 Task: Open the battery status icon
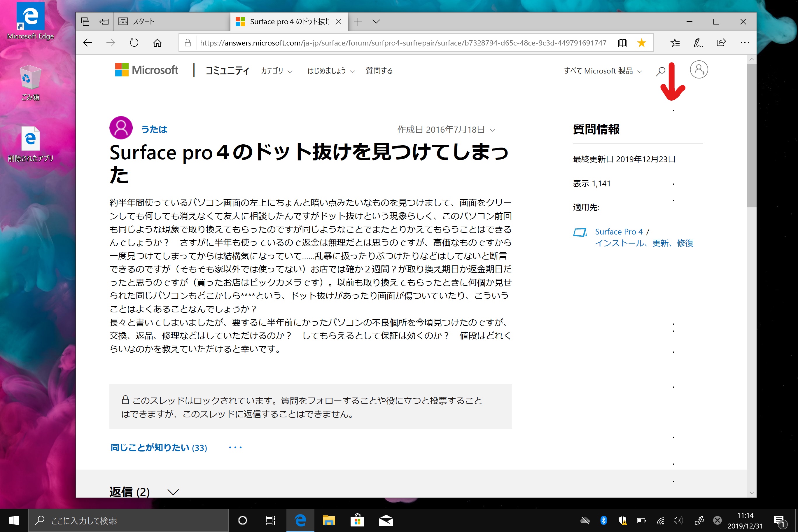[x=641, y=520]
